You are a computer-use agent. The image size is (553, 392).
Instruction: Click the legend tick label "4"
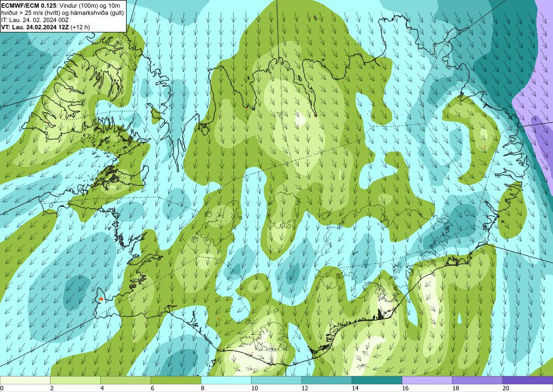102,389
